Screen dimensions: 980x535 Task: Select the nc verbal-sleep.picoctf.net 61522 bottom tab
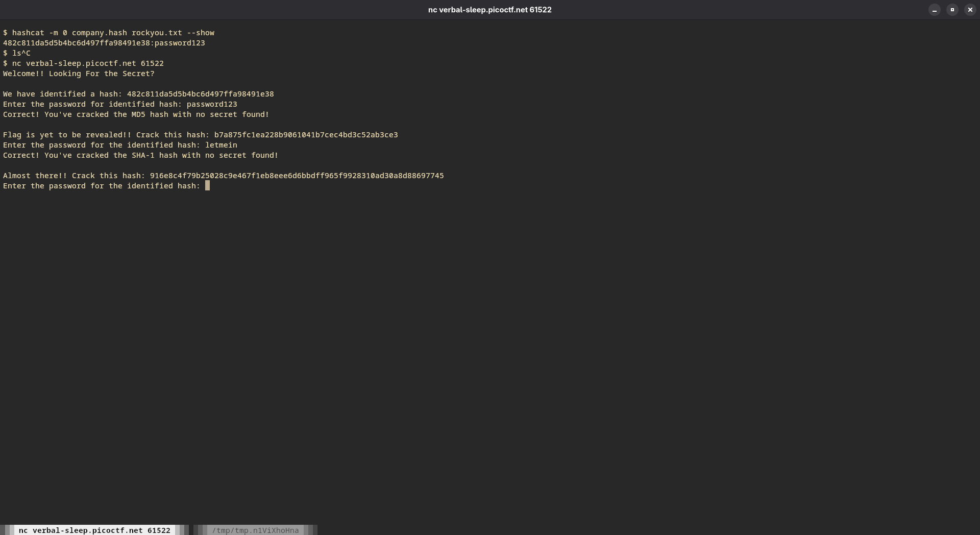(x=94, y=530)
